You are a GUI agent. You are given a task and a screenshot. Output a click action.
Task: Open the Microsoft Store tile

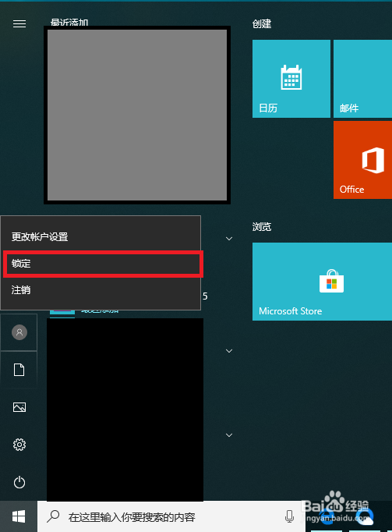coord(322,282)
